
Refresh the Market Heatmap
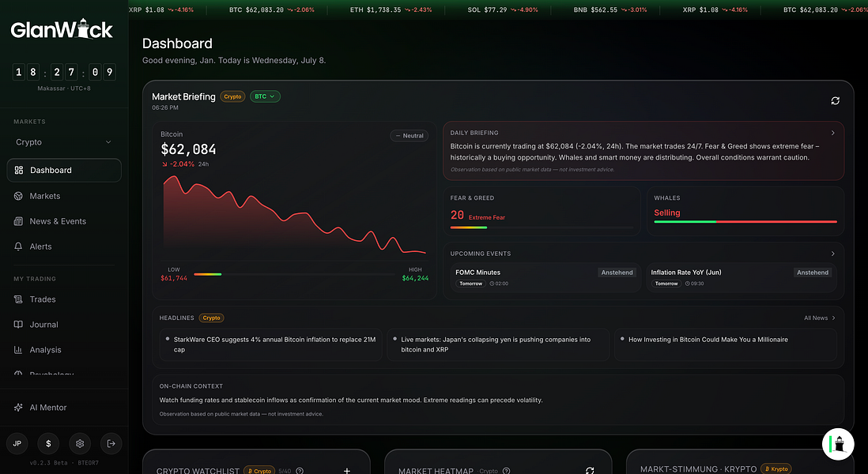coord(590,471)
